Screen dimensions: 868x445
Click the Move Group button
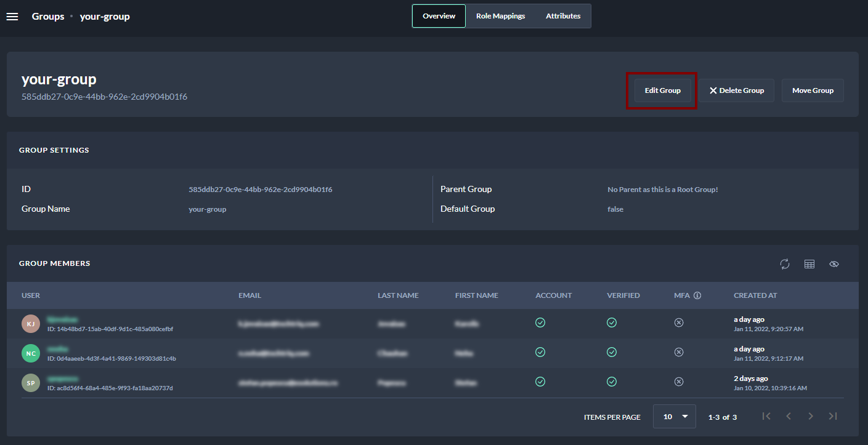[x=813, y=90]
